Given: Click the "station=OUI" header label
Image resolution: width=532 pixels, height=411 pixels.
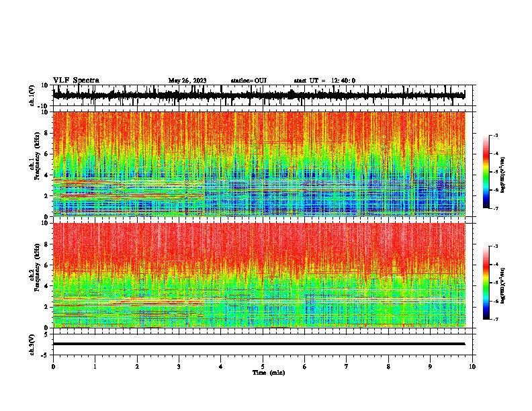Looking at the screenshot, I should [x=249, y=81].
